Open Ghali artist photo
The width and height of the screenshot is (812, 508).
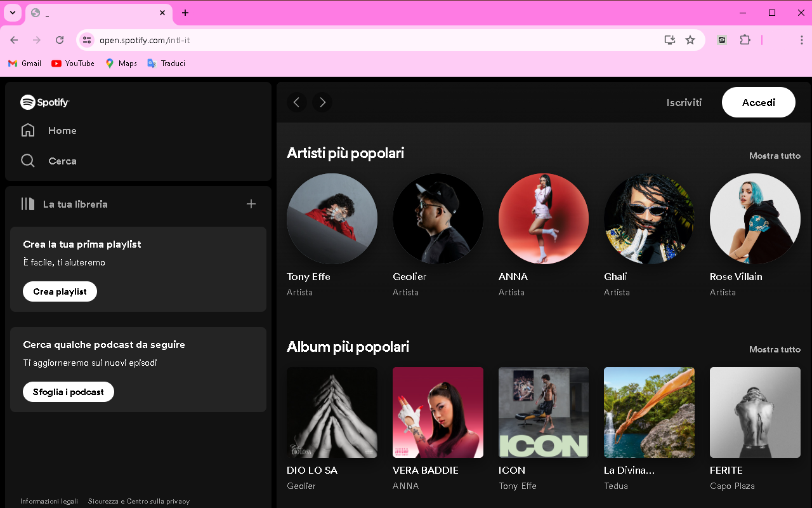(x=649, y=218)
